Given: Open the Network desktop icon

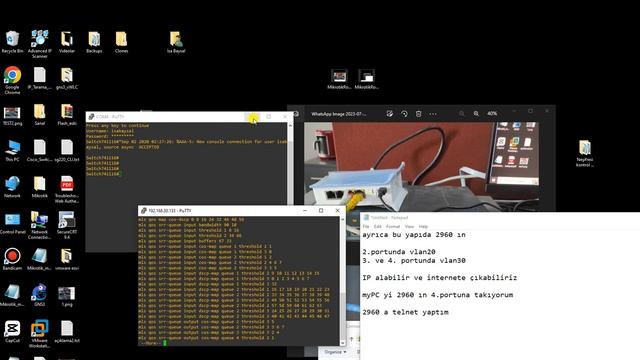Looking at the screenshot, I should (12, 187).
